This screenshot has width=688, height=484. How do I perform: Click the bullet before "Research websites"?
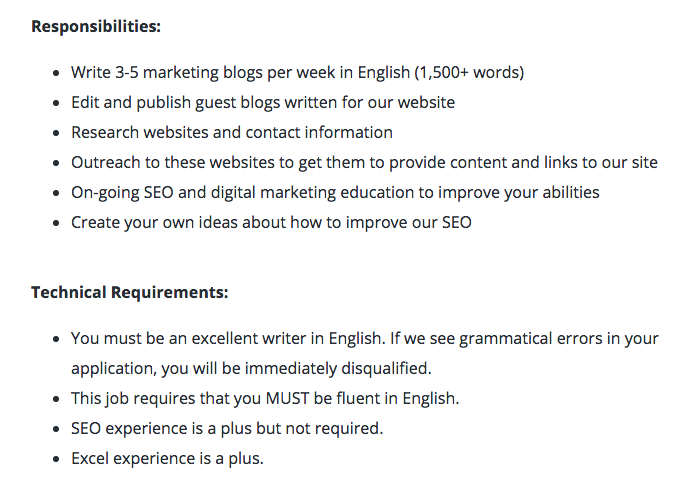pyautogui.click(x=55, y=133)
